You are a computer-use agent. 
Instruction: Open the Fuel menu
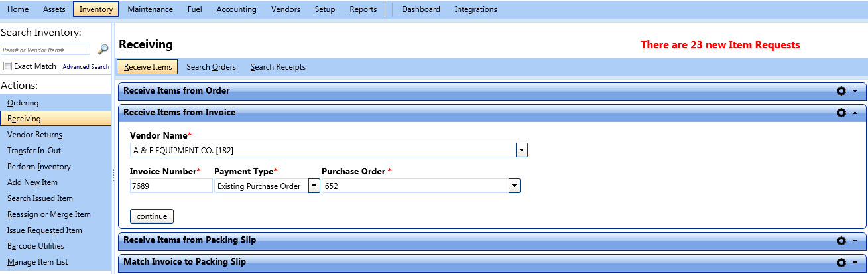click(195, 9)
